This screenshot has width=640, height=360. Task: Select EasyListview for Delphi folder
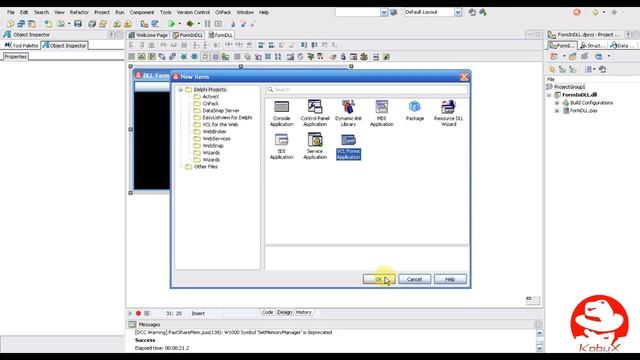227,118
